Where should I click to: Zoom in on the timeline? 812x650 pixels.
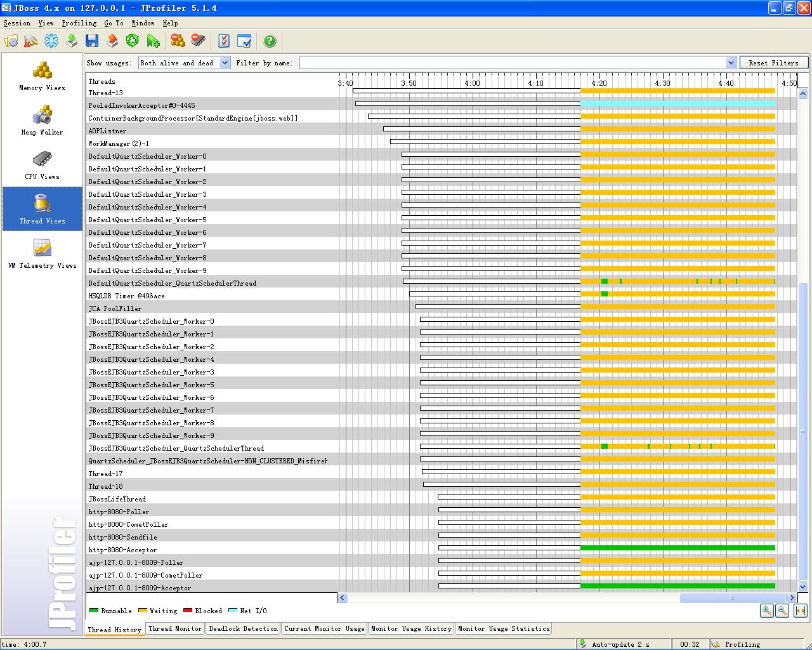point(767,611)
